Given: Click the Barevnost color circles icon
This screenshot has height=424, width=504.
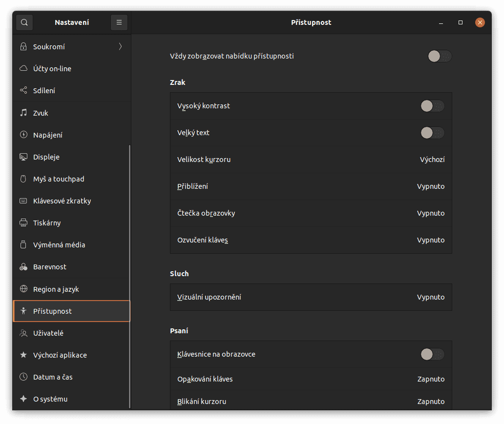Looking at the screenshot, I should 23,267.
